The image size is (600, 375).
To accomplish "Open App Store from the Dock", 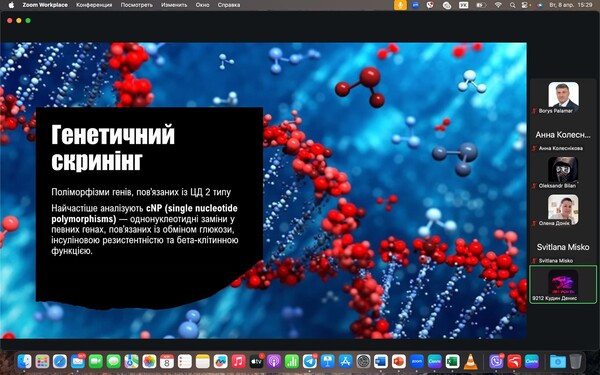I will (345, 361).
